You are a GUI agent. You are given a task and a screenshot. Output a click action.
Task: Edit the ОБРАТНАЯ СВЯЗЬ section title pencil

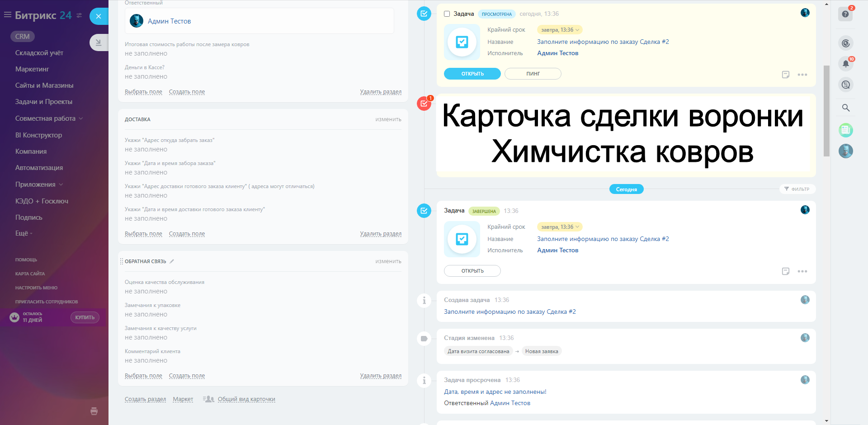click(x=172, y=261)
